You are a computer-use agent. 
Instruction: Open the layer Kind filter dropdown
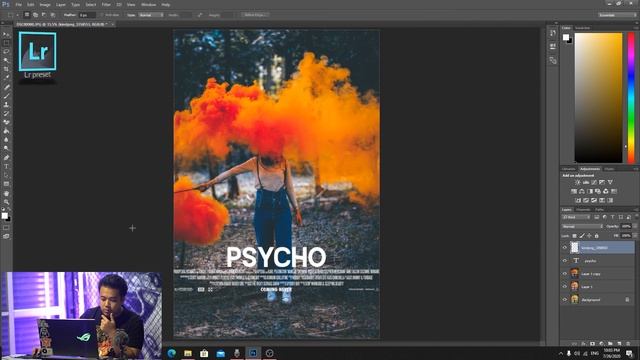[576, 217]
